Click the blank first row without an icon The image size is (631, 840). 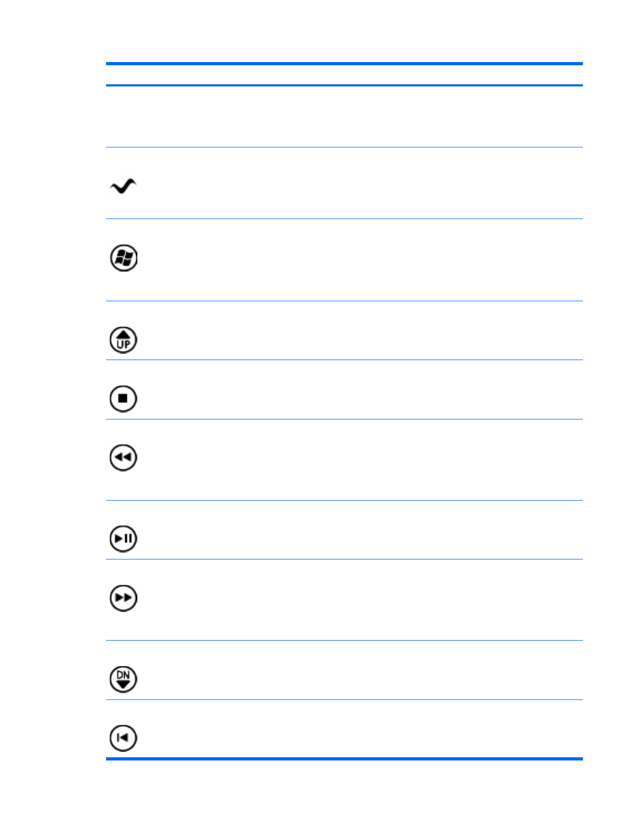point(344,117)
